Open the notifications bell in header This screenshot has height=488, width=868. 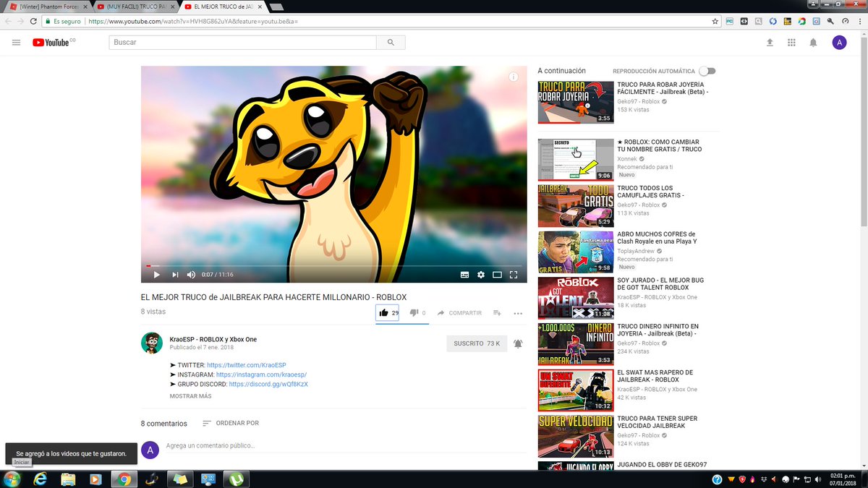pos(813,43)
